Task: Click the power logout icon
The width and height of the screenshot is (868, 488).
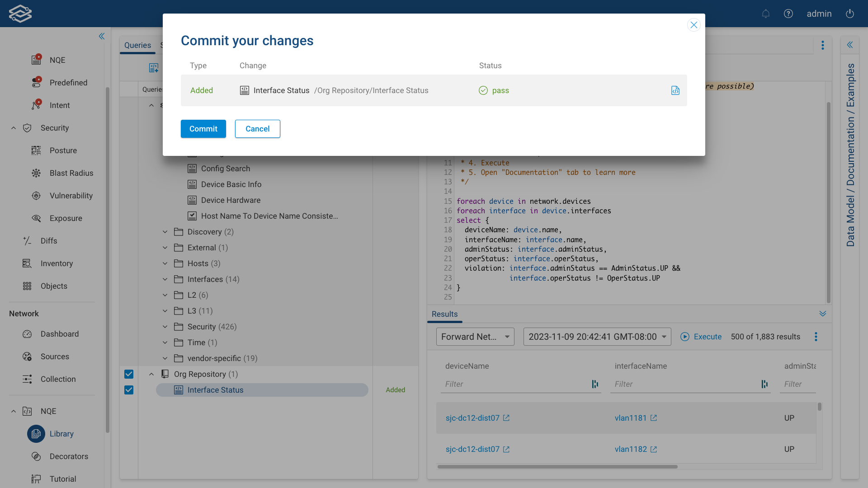Action: 849,14
